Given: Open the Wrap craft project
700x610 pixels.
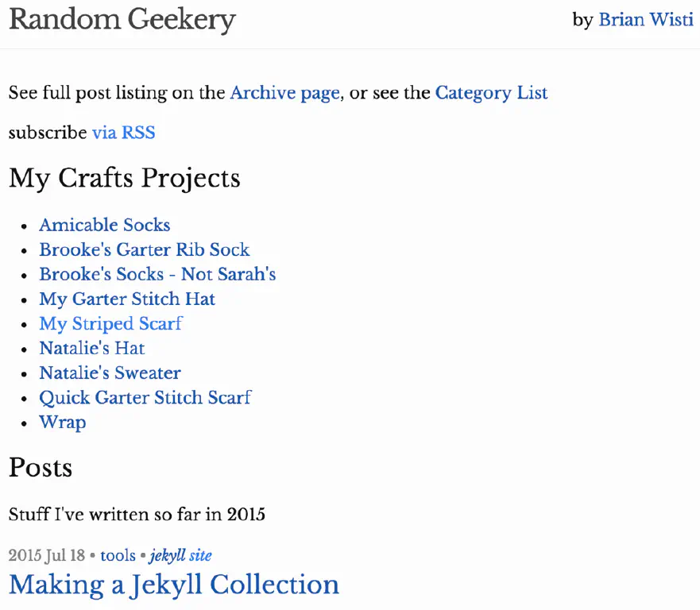Looking at the screenshot, I should click(62, 422).
